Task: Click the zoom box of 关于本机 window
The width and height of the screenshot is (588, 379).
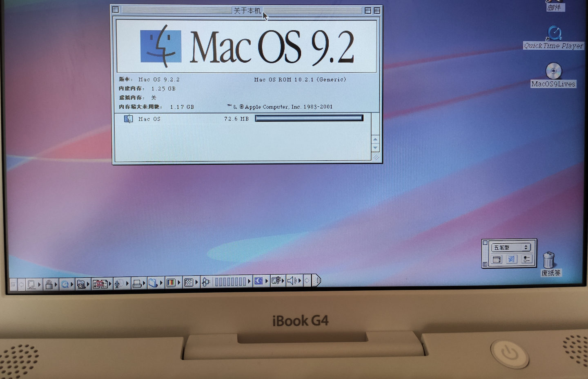Action: click(368, 11)
